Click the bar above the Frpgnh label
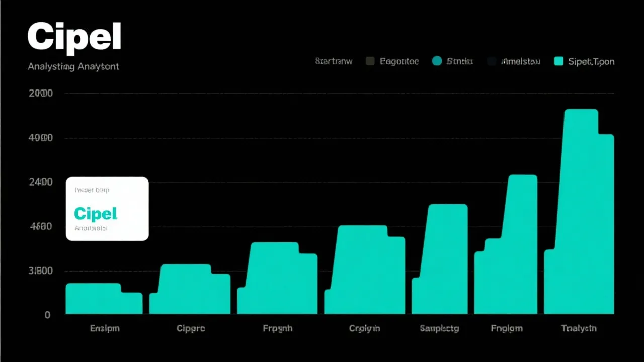 point(277,279)
